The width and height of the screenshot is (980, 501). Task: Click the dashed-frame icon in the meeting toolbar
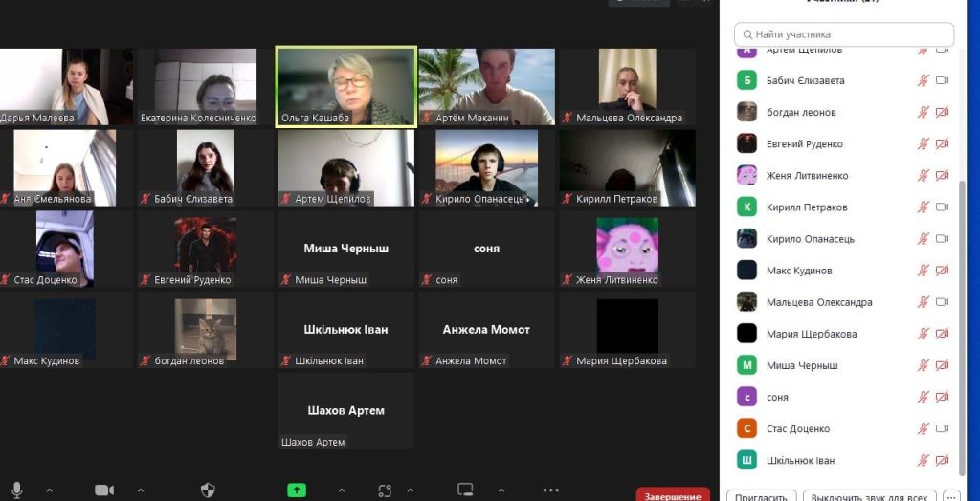385,490
